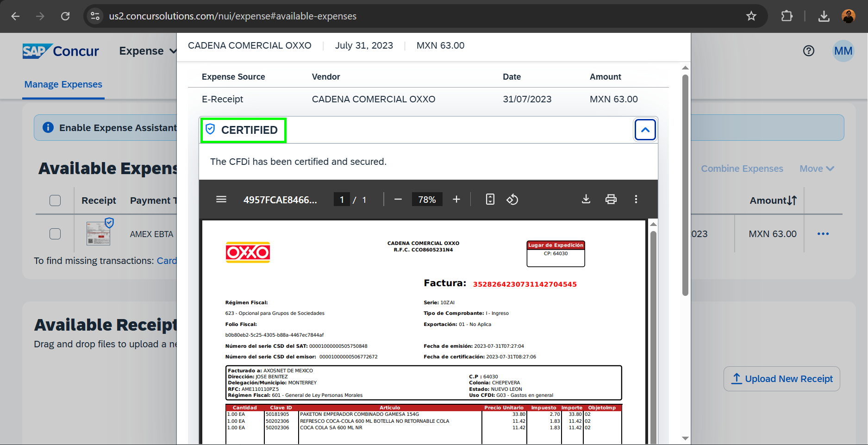Open browser downloads icon

(x=824, y=16)
